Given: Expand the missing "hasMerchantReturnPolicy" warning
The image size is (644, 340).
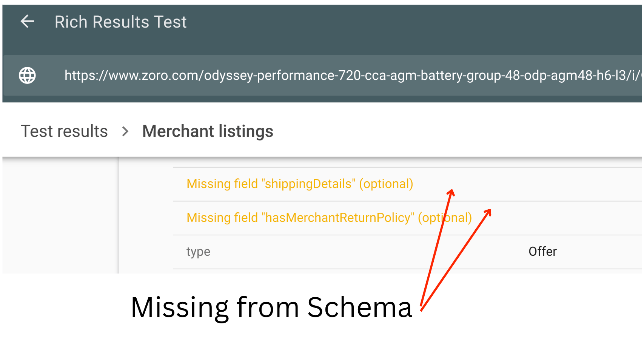Looking at the screenshot, I should pyautogui.click(x=328, y=218).
